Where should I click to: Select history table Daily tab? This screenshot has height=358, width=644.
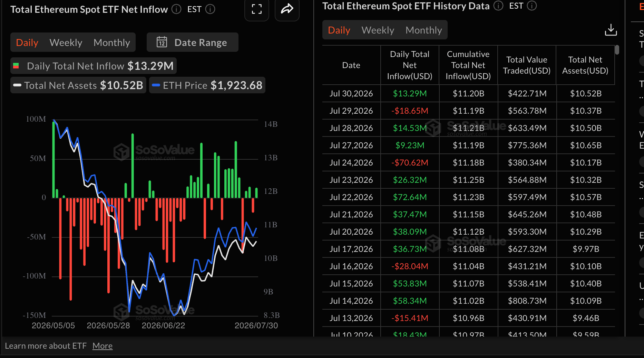pos(339,30)
